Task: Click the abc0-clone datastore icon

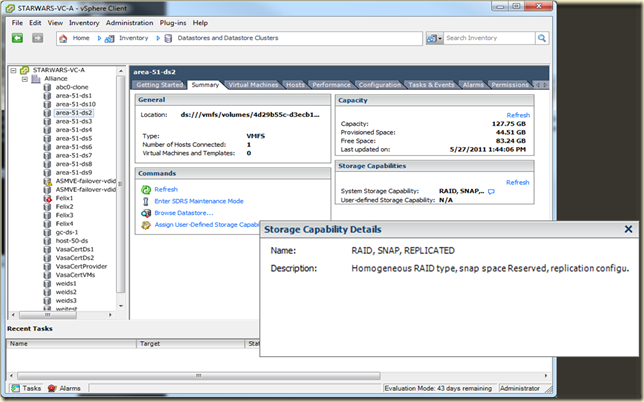Action: [x=47, y=87]
